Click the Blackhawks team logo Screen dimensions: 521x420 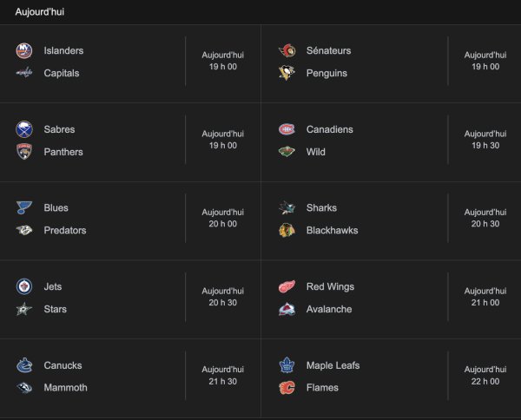click(x=287, y=231)
